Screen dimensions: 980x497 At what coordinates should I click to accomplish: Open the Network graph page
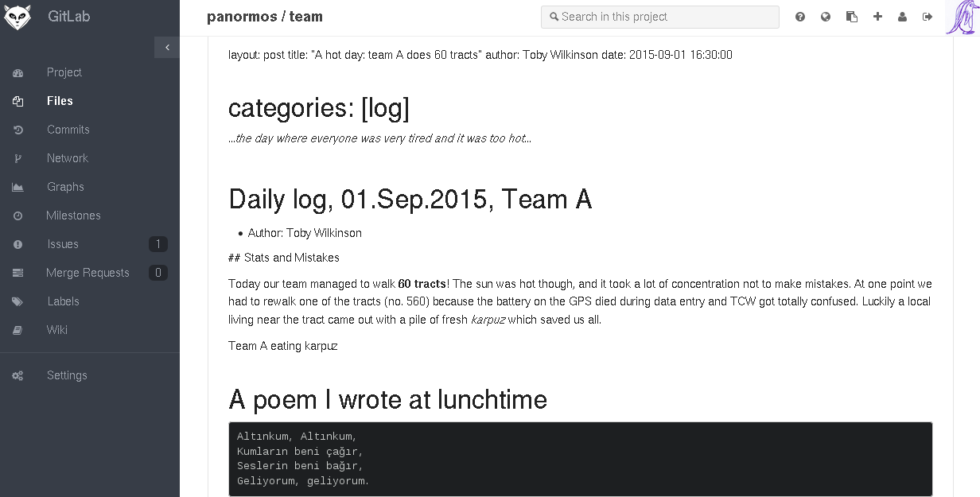click(67, 158)
